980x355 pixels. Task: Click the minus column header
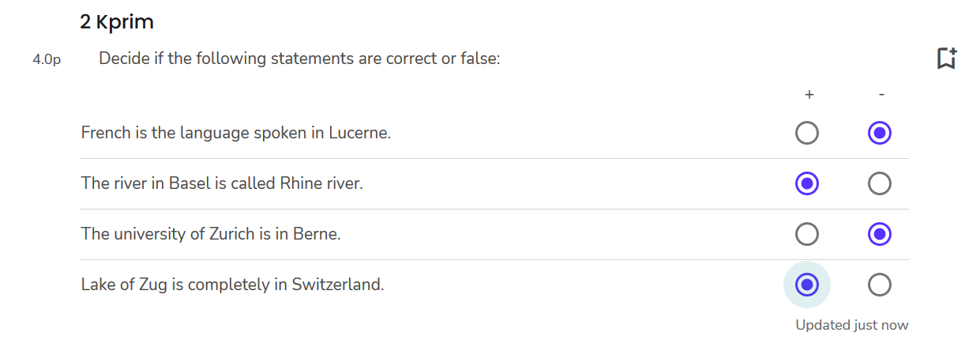pos(880,95)
